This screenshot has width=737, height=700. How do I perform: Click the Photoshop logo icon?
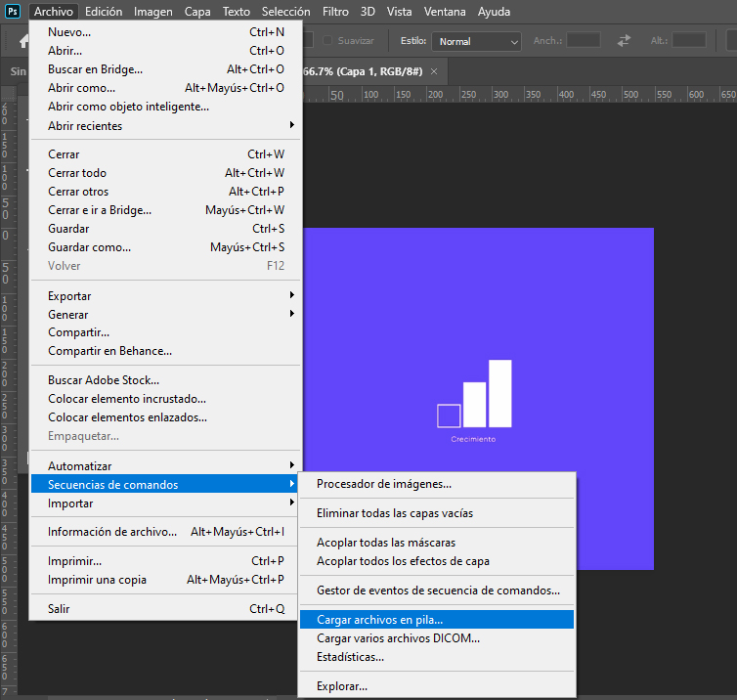coord(13,12)
